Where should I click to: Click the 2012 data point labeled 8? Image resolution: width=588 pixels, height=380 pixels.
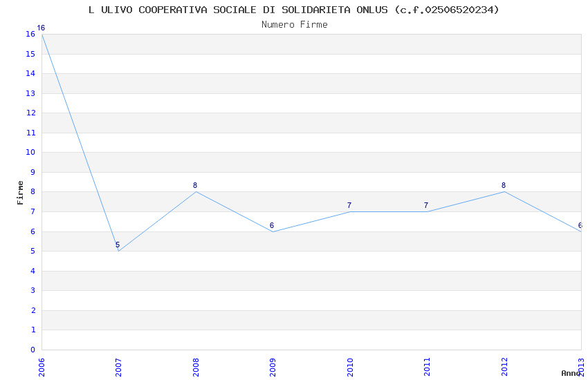coord(504,191)
